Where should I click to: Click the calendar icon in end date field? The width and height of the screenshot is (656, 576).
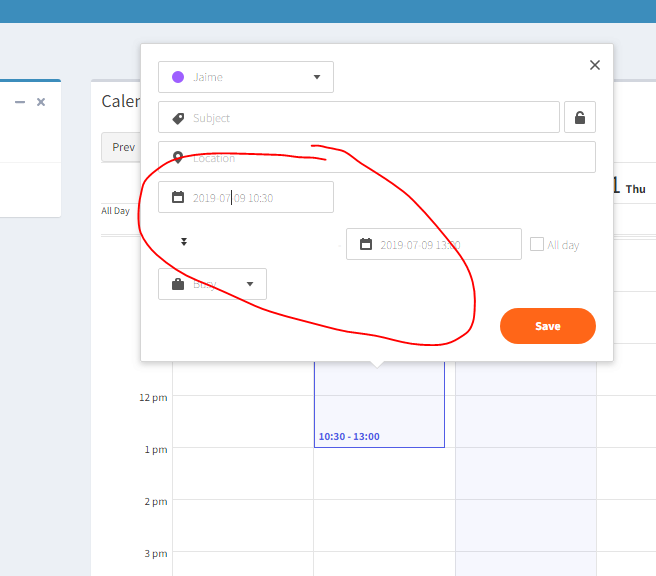(366, 244)
